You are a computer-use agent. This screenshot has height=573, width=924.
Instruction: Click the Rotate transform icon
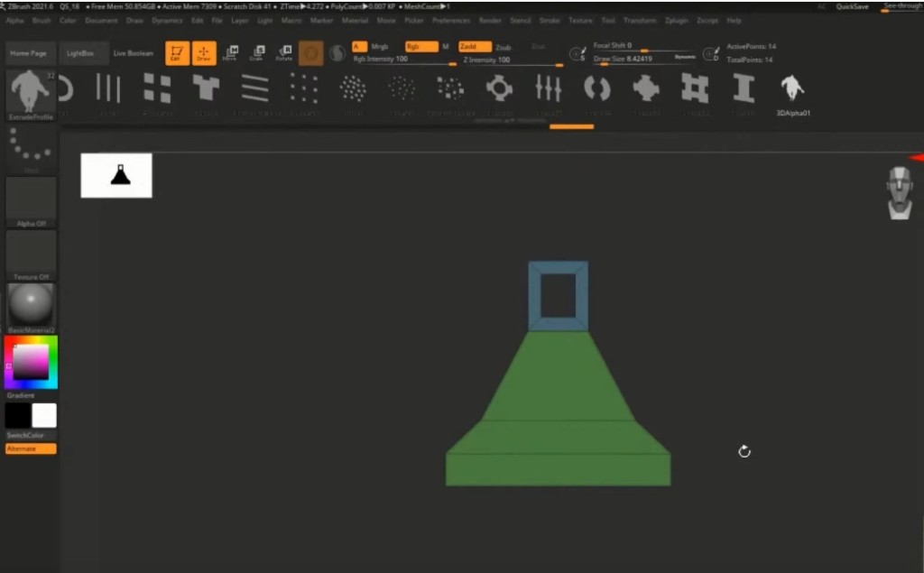tap(283, 53)
